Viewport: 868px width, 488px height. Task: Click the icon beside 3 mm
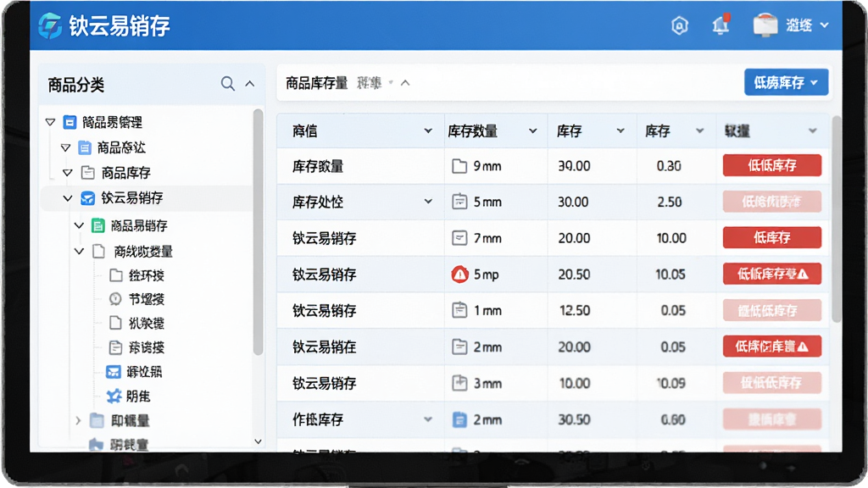pos(459,383)
